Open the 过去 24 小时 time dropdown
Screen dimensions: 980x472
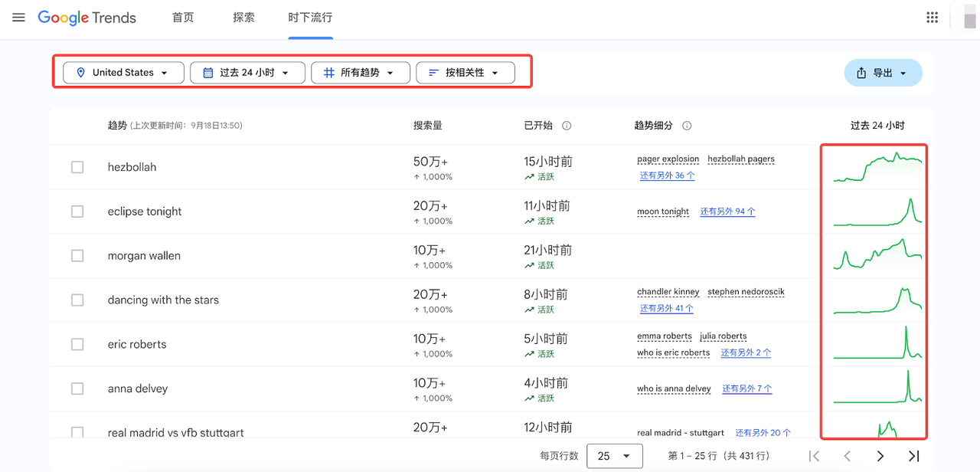247,72
